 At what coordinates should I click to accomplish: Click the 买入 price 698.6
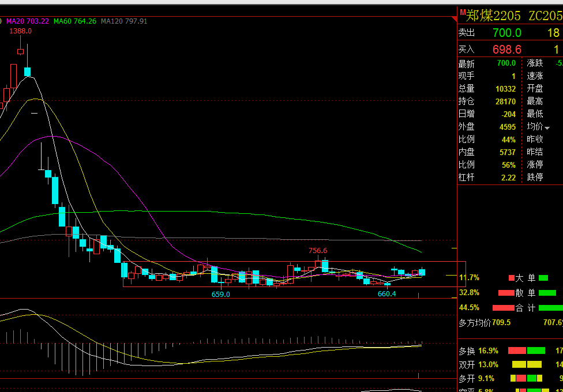click(x=507, y=50)
